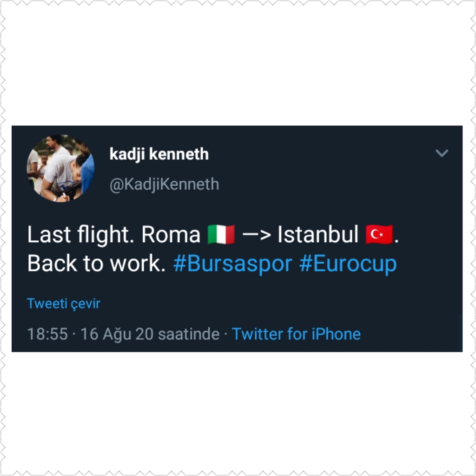Click the word Roma in the tweet
Image resolution: width=476 pixels, height=476 pixels.
tap(171, 235)
